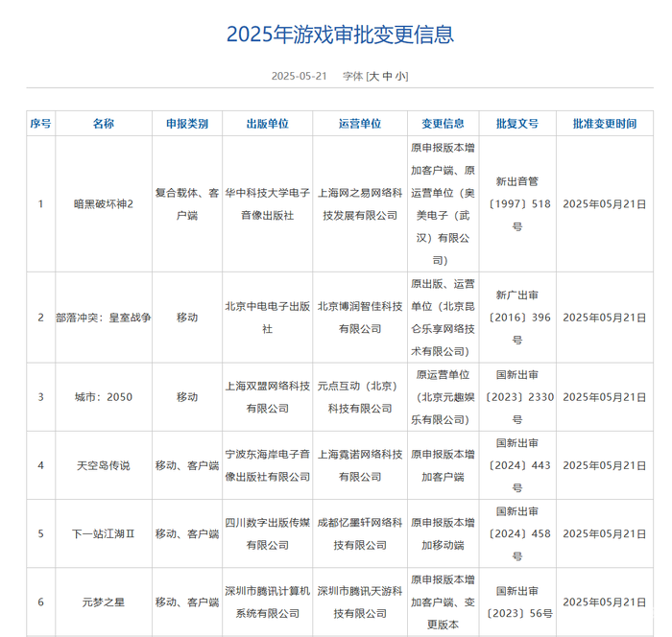The height and width of the screenshot is (637, 672).
Task: Click the page title 2025年游戏审批变更信息
Action: (x=340, y=35)
